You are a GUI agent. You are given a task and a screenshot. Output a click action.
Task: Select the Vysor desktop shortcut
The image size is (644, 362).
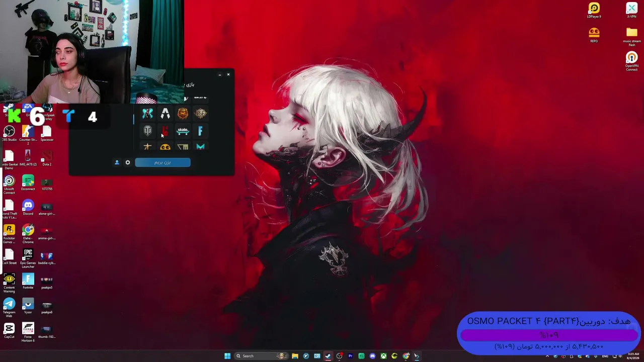click(x=28, y=306)
